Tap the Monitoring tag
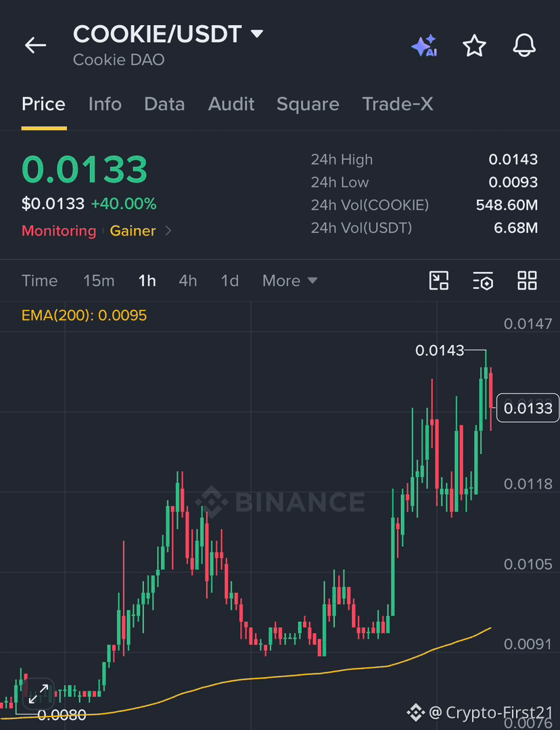Image resolution: width=560 pixels, height=730 pixels. 59,231
